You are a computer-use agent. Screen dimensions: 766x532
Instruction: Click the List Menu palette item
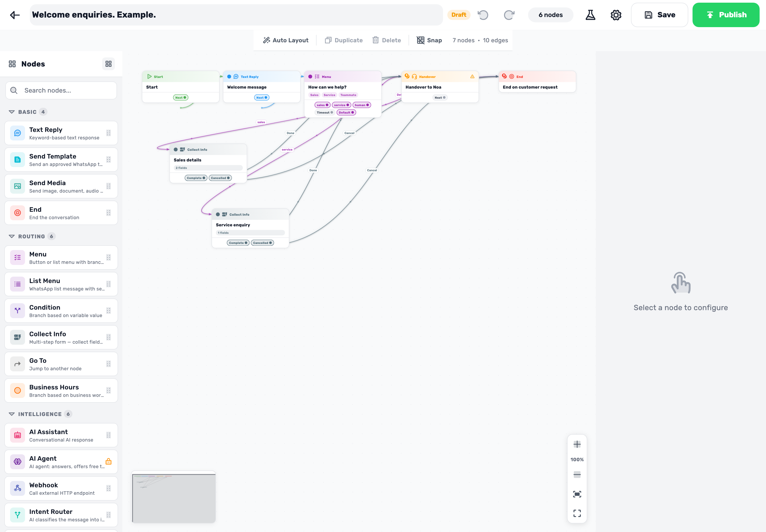[61, 284]
